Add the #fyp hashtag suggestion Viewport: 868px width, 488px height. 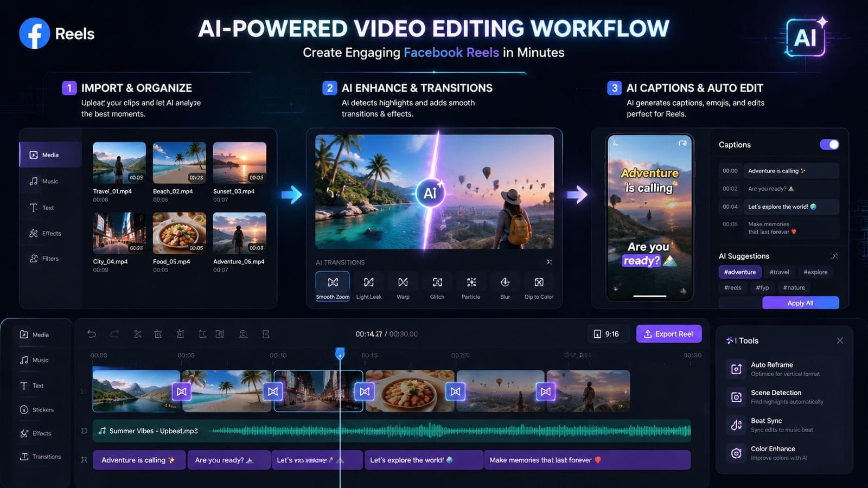coord(762,287)
